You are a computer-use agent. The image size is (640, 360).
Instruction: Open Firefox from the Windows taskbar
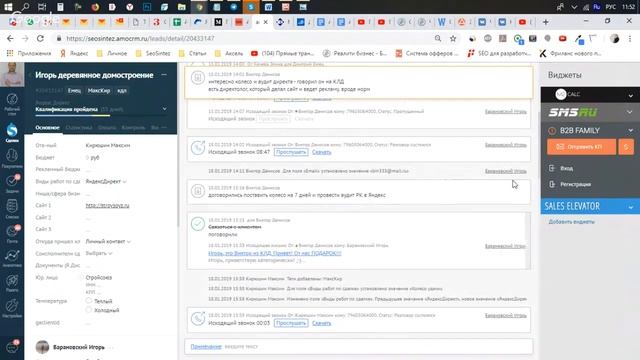(95, 7)
